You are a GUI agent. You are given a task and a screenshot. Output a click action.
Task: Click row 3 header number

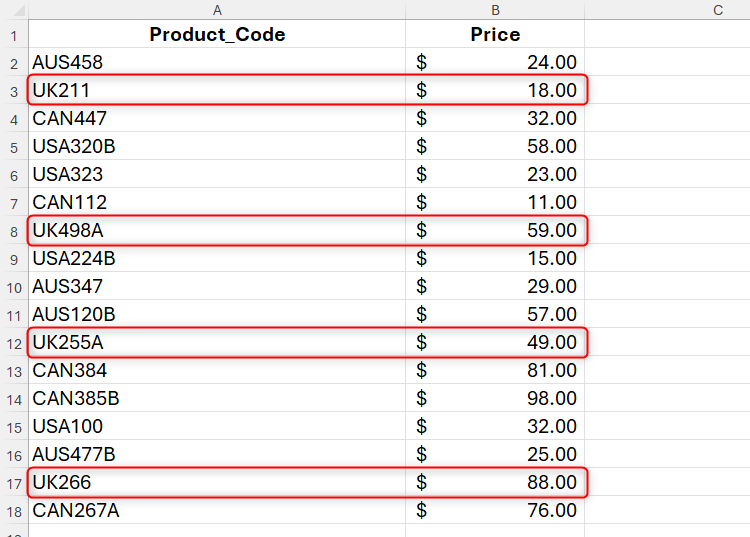[14, 91]
